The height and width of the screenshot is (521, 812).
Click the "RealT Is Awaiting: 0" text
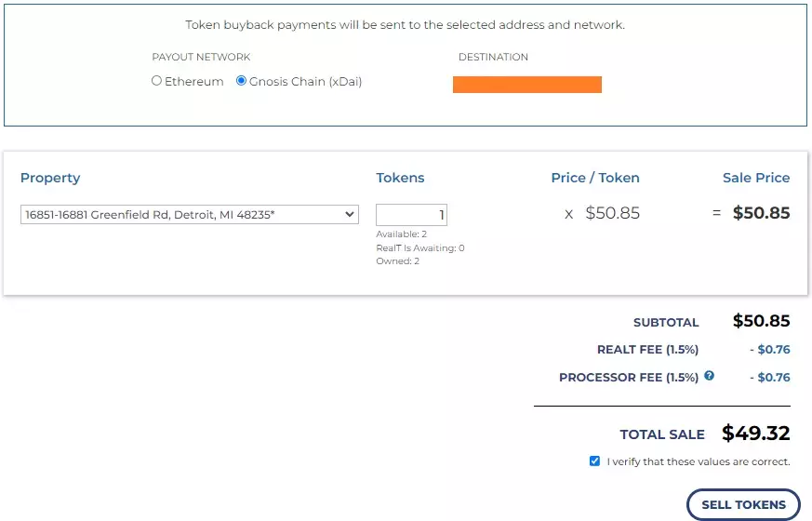pyautogui.click(x=420, y=248)
